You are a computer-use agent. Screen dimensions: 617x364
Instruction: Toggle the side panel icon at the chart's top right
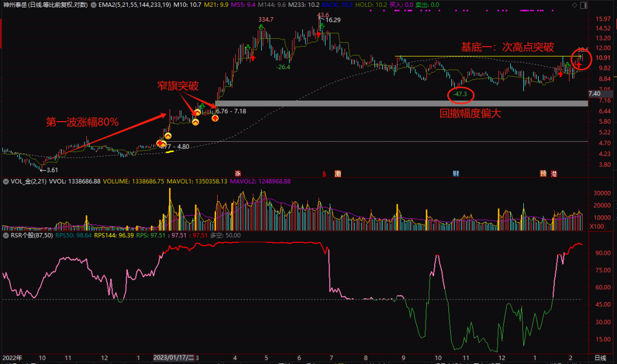pos(583,5)
